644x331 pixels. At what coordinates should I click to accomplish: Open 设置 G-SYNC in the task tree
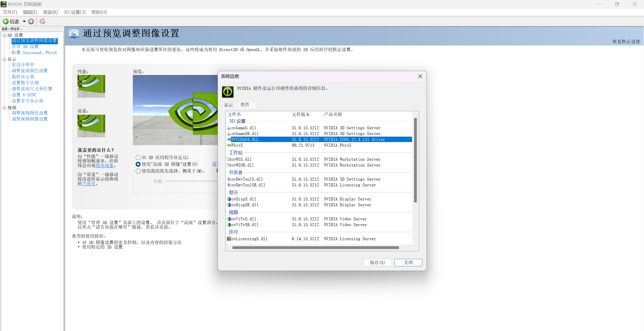coord(24,95)
